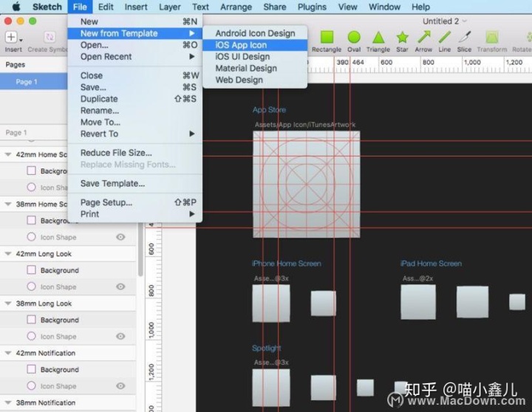Toggle visibility of 42mm Long Look Icon Shape

120,286
